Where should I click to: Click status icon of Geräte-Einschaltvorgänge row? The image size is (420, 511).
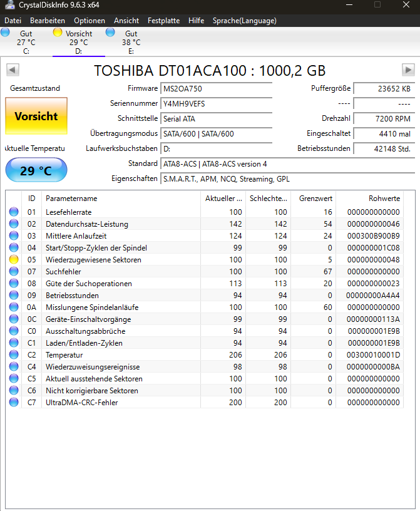tap(14, 319)
